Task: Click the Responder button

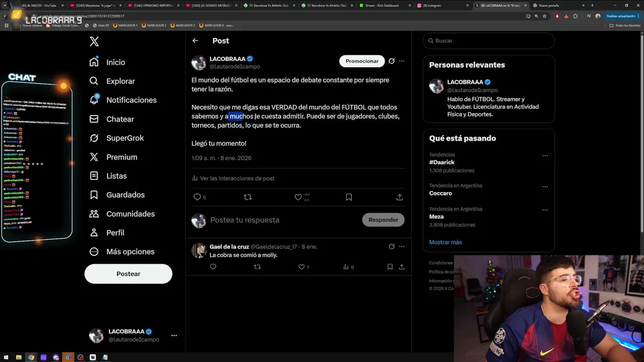Action: 383,220
